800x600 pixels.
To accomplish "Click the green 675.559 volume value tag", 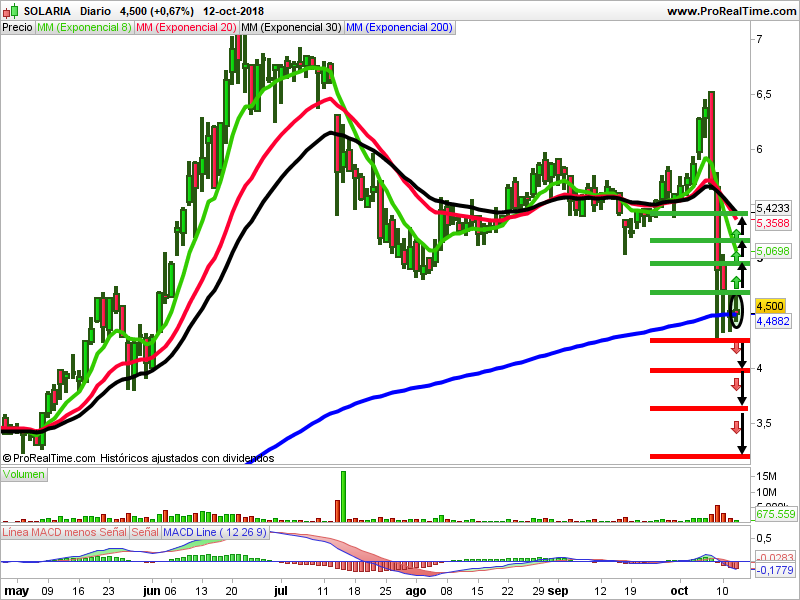I will (x=774, y=514).
